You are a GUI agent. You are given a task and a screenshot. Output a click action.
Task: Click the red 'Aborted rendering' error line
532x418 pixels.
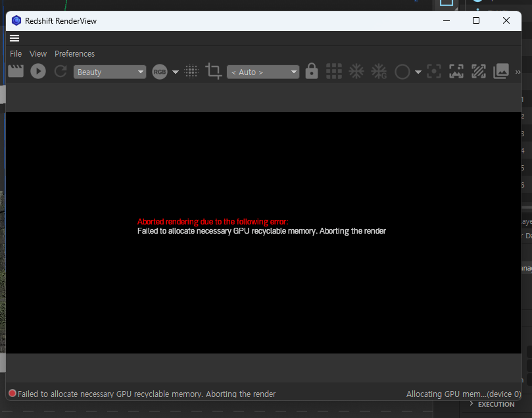click(212, 222)
